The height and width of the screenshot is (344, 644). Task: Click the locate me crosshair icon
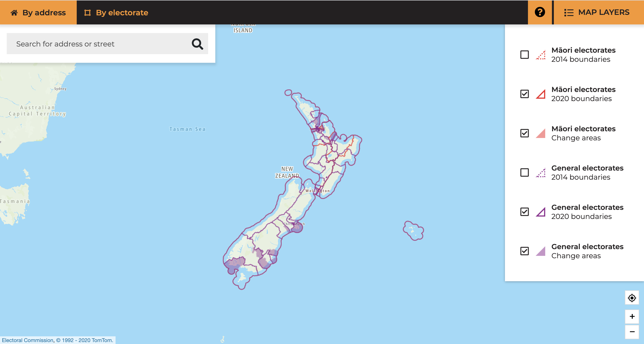pyautogui.click(x=632, y=298)
